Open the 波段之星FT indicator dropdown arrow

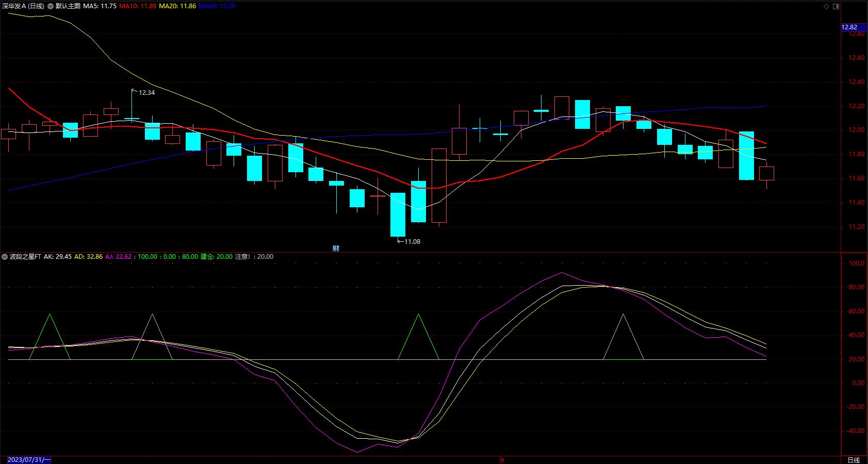pos(5,257)
